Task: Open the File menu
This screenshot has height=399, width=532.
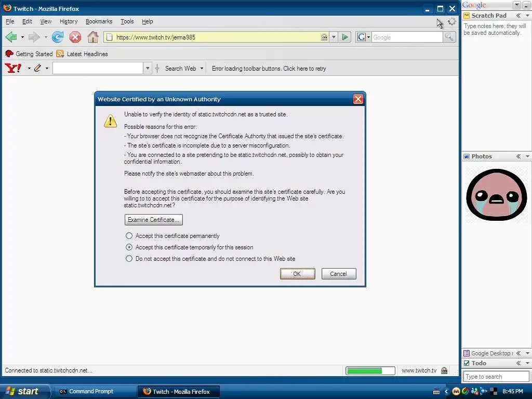Action: point(10,21)
